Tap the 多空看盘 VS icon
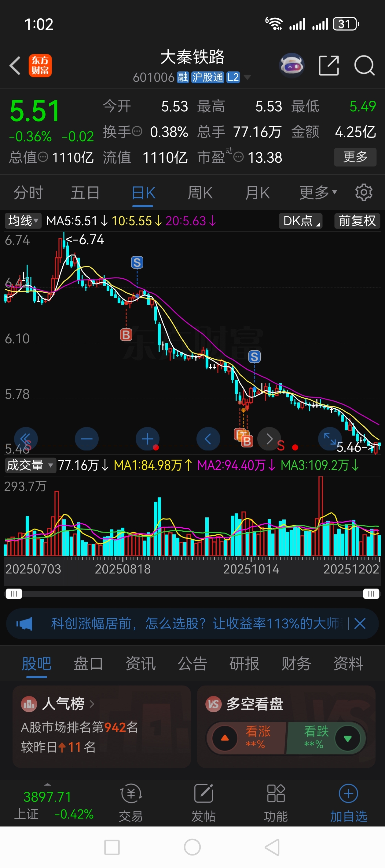The height and width of the screenshot is (868, 385). tap(214, 704)
